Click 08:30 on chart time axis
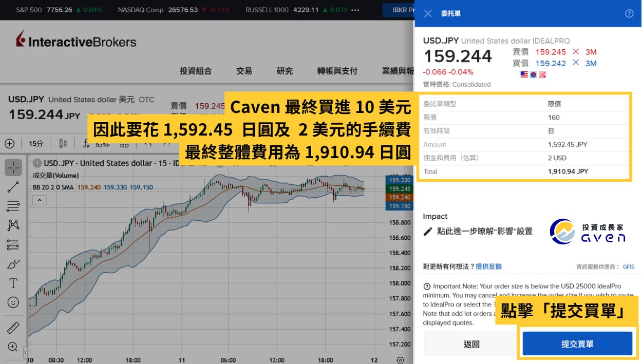The image size is (642, 364). click(56, 360)
